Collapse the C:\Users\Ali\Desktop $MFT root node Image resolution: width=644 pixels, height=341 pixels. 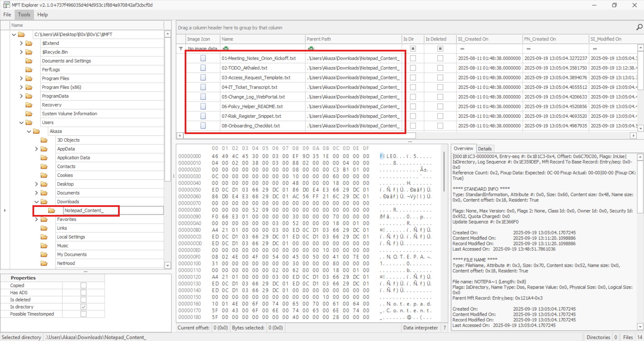(14, 34)
